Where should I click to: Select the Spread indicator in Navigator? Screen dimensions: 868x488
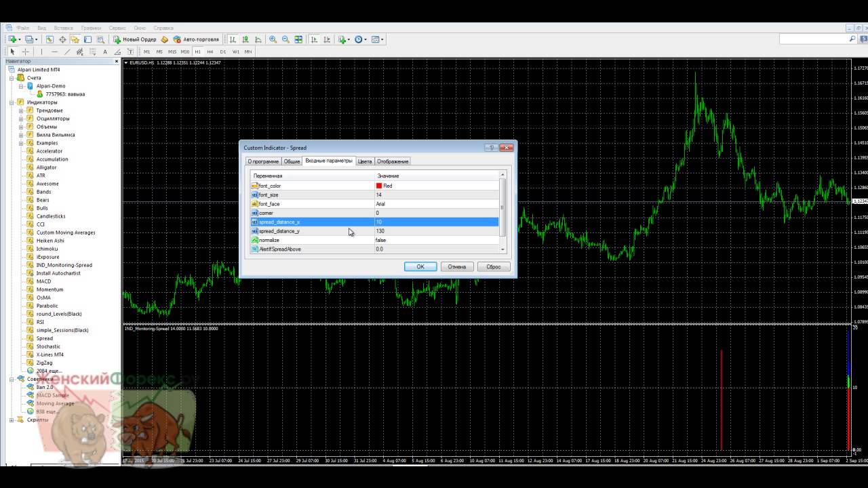coord(45,338)
